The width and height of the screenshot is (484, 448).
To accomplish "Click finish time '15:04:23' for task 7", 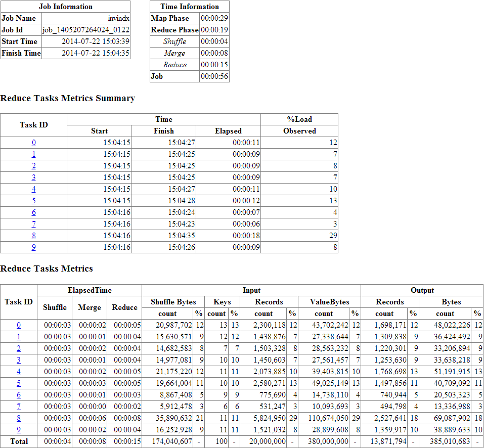I will (182, 224).
